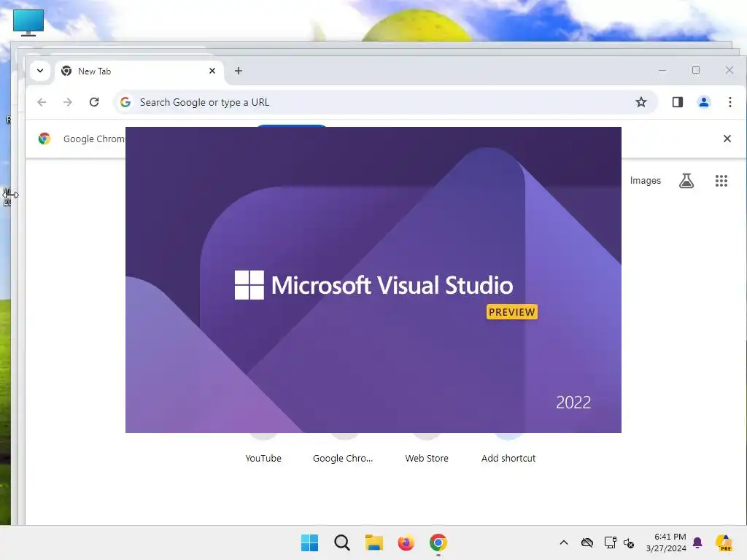This screenshot has height=560, width=747.
Task: Open Chrome tab search dropdown arrow
Action: (x=40, y=71)
